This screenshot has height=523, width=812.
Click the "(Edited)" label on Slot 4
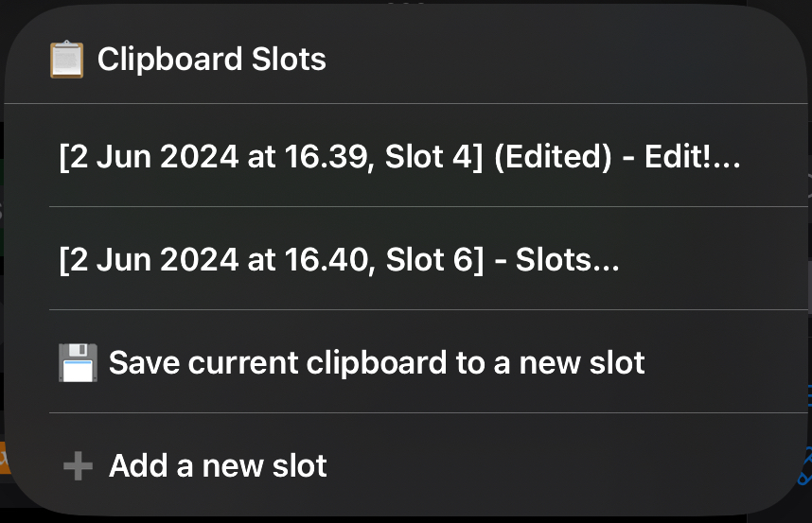click(x=553, y=156)
